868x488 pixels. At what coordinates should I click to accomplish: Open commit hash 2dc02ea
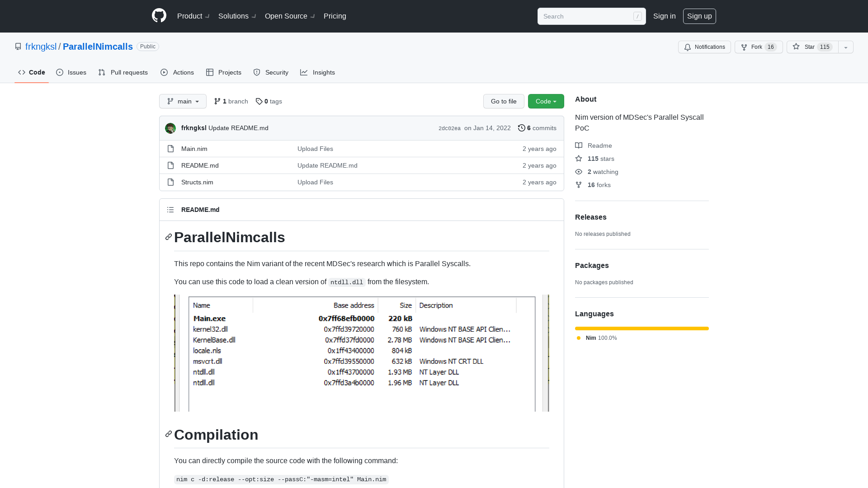click(x=449, y=128)
